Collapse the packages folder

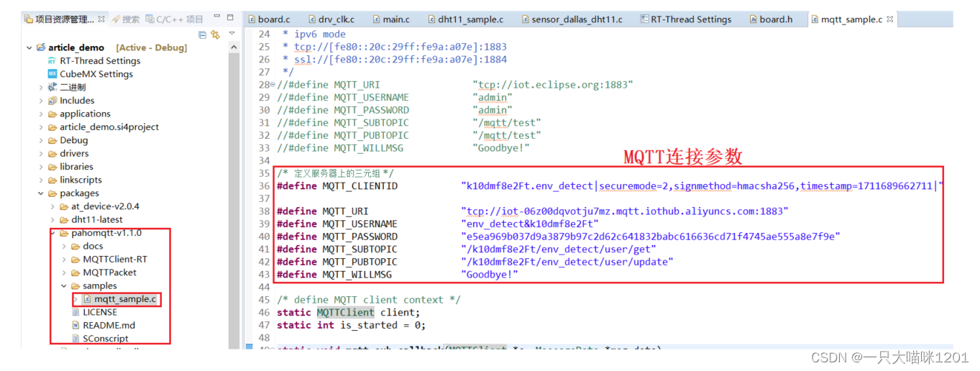[x=41, y=193]
